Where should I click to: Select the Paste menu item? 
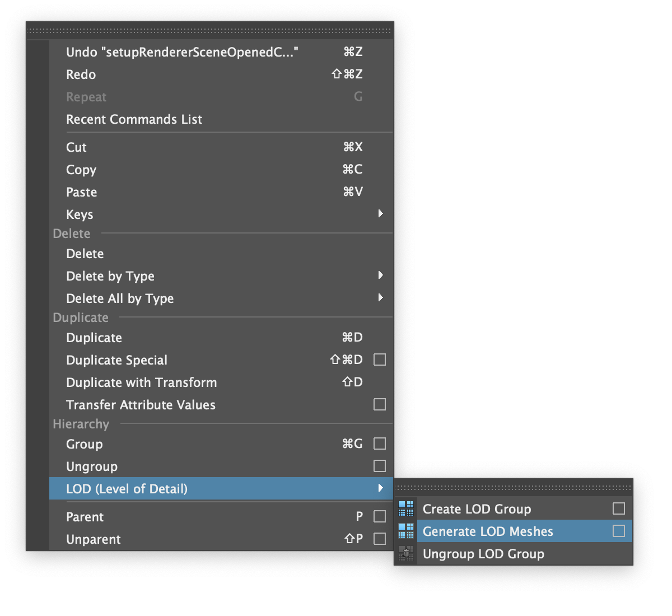tap(82, 192)
